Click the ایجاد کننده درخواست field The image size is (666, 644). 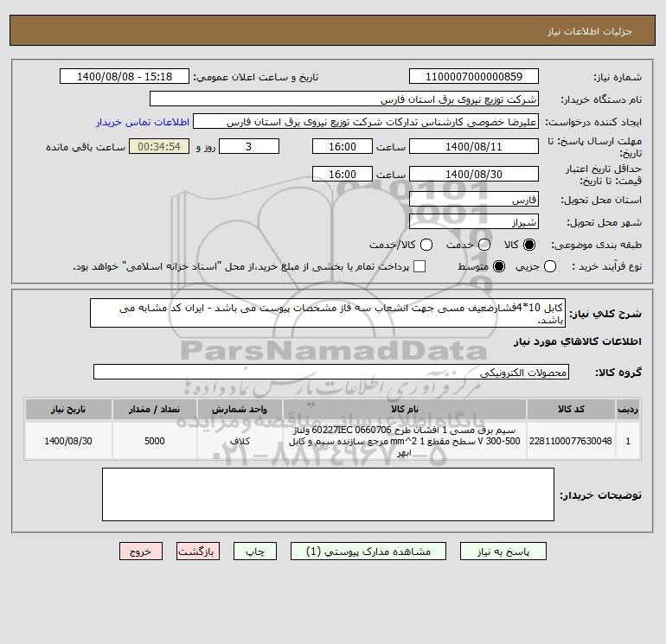[x=366, y=122]
